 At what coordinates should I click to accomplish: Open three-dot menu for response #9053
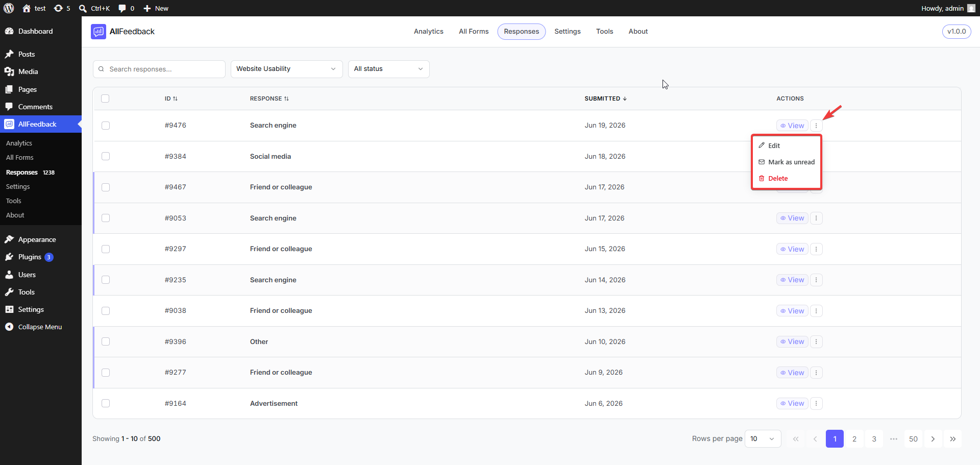[x=816, y=218]
